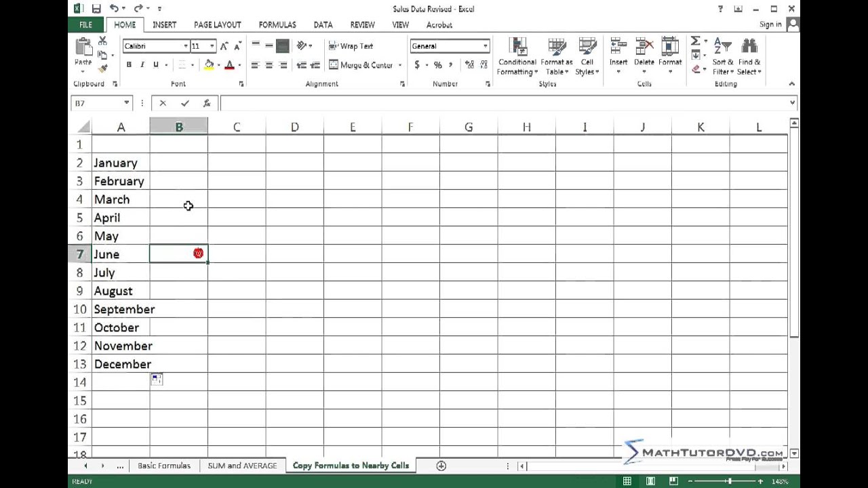Open the borders dropdown in Font group
The image size is (868, 488).
point(192,65)
